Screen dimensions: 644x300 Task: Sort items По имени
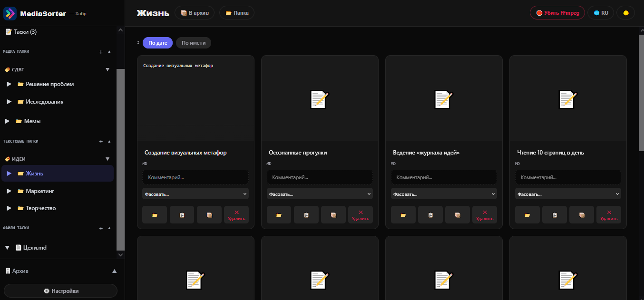tap(194, 43)
